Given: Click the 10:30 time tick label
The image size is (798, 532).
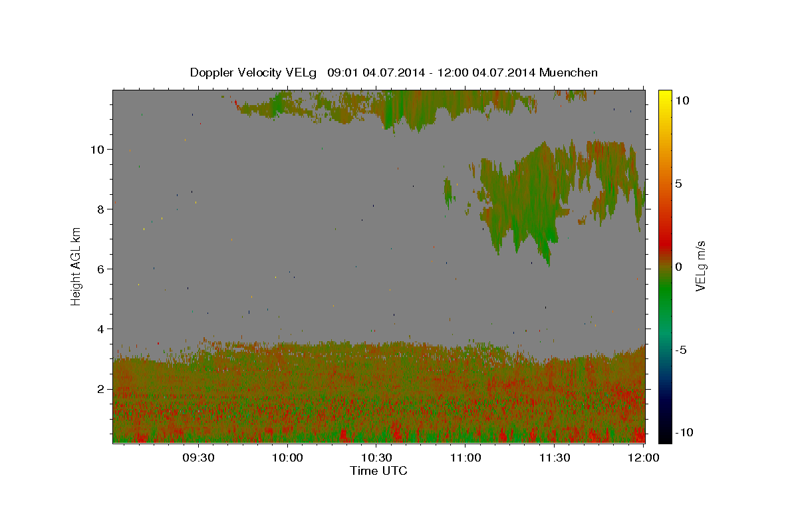Looking at the screenshot, I should 376,458.
